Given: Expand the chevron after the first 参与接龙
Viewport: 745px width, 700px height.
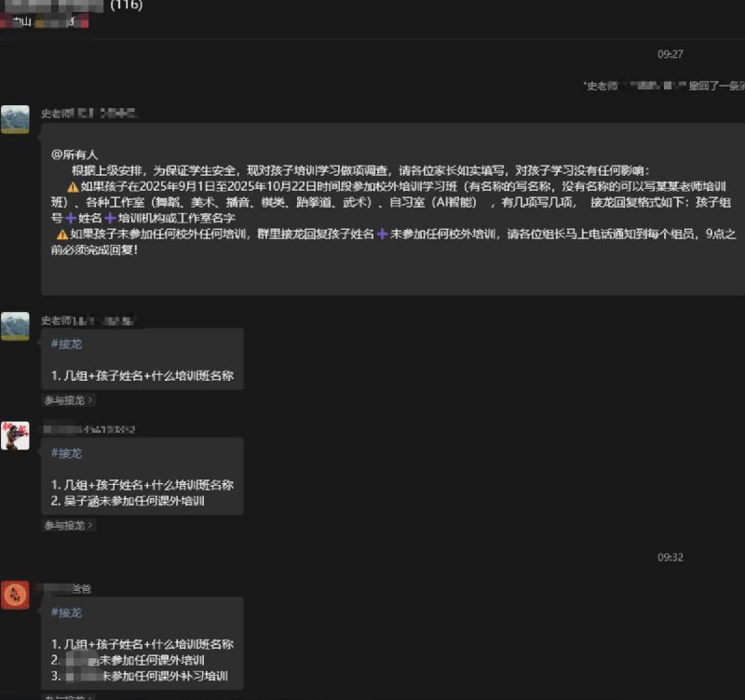Looking at the screenshot, I should click(91, 400).
